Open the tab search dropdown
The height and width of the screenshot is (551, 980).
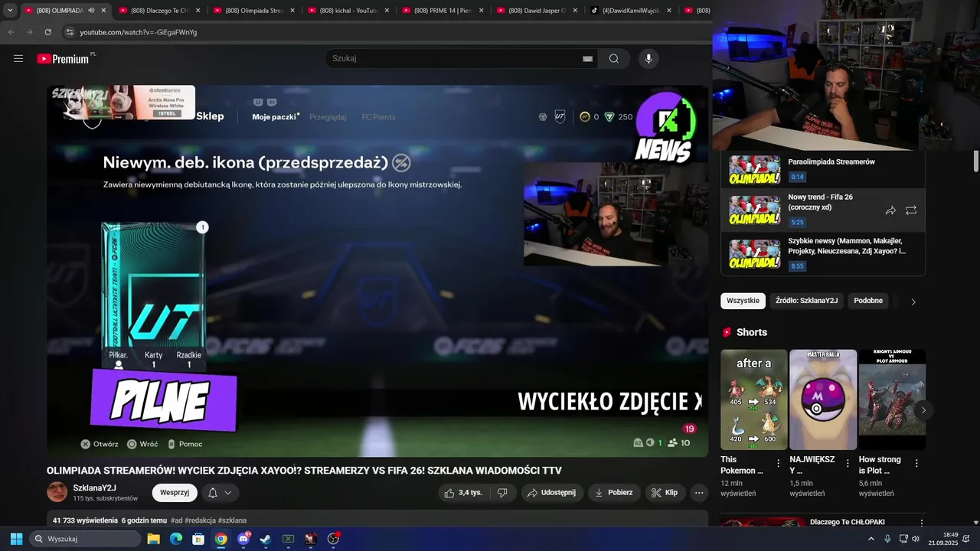[9, 11]
